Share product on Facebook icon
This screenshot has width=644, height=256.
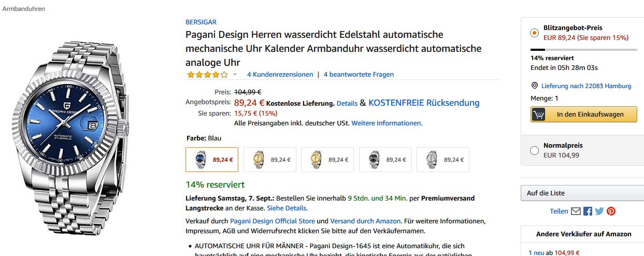pyautogui.click(x=588, y=211)
